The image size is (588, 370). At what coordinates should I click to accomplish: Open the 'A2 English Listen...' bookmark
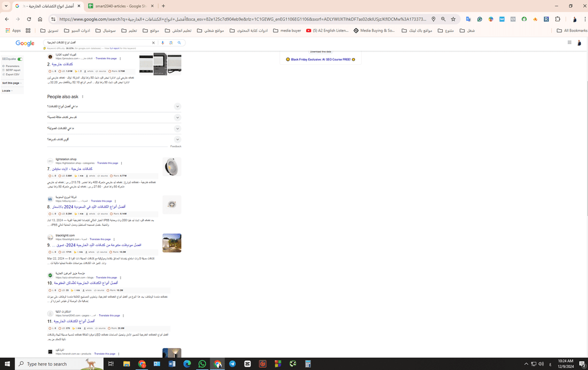(x=327, y=30)
